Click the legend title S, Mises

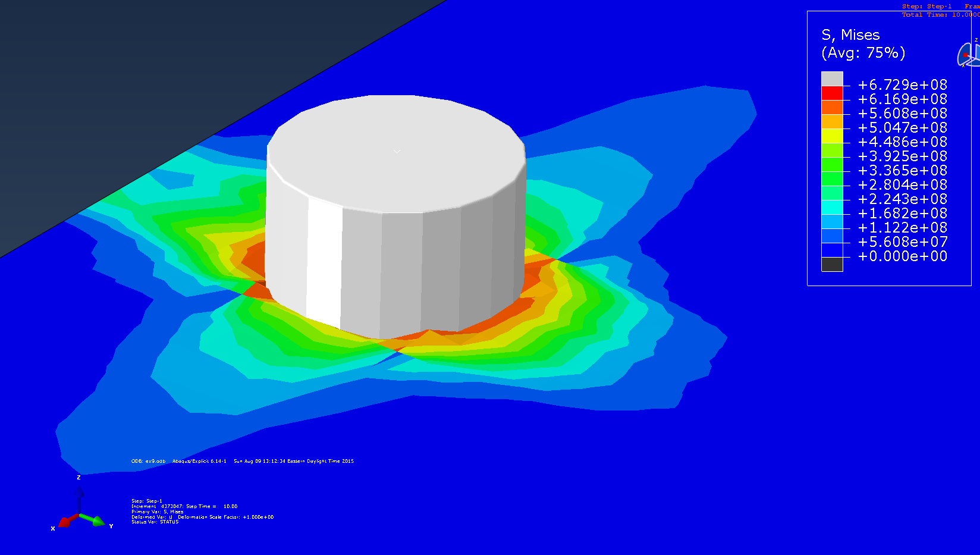(x=850, y=35)
